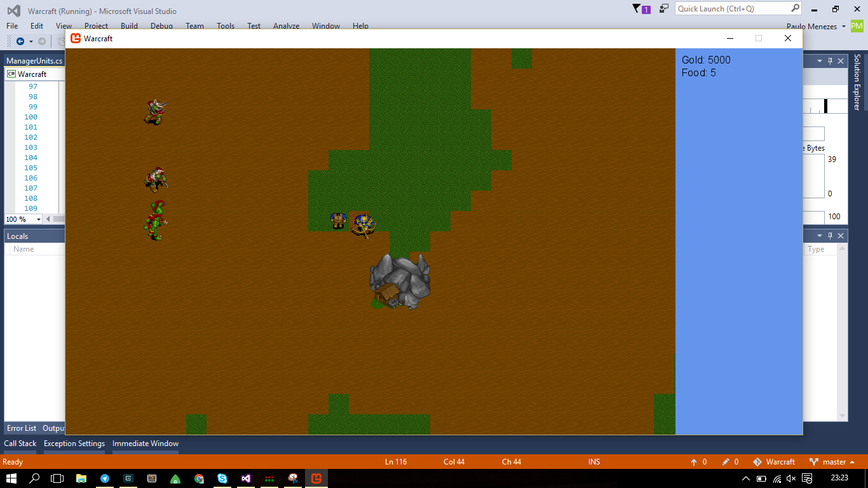
Task: Open the Build menu
Action: [x=129, y=26]
